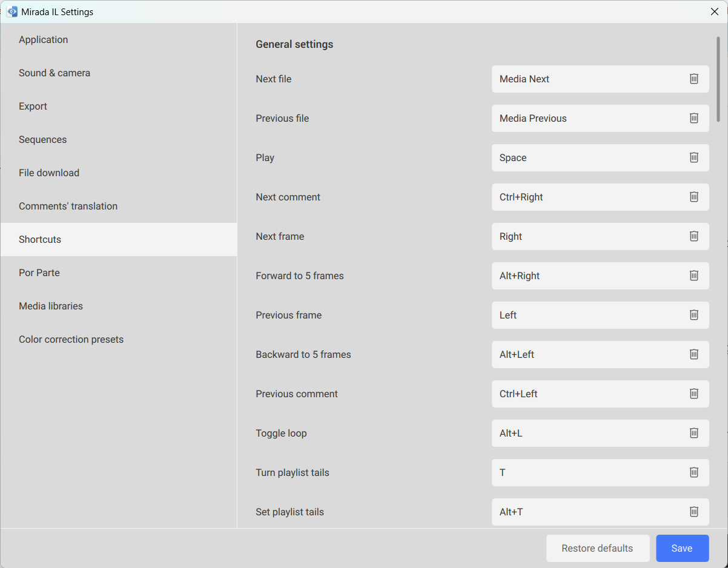The width and height of the screenshot is (728, 568).
Task: Click the Turn playlist tails label
Action: pos(293,472)
